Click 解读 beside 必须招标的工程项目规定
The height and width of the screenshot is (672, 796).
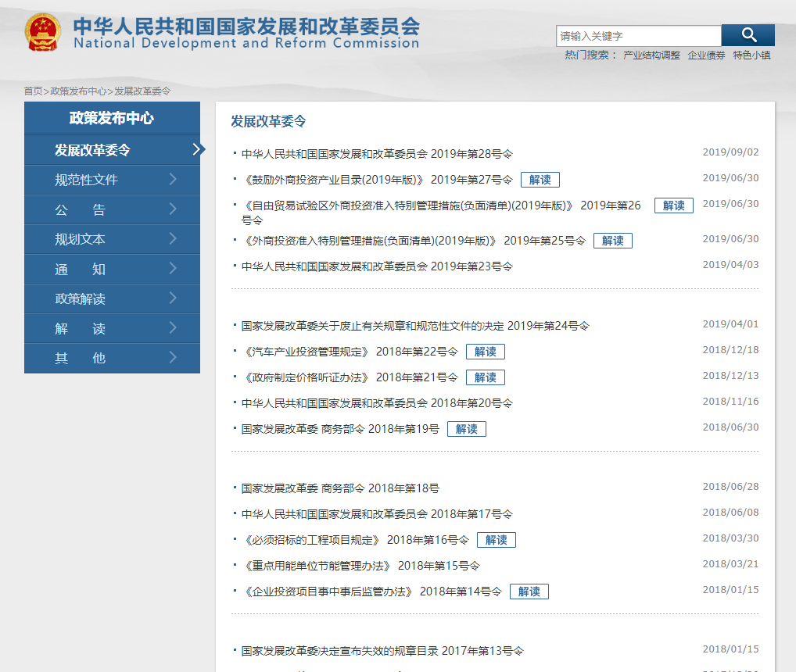496,540
